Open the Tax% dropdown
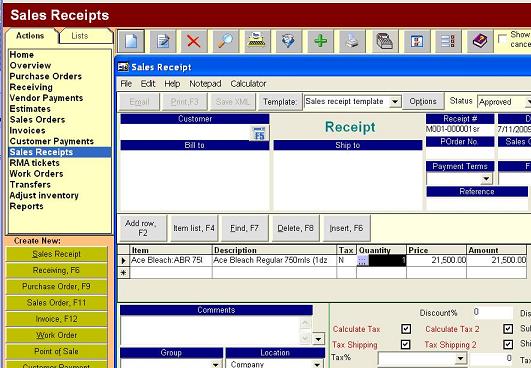The image size is (531, 368). (460, 358)
